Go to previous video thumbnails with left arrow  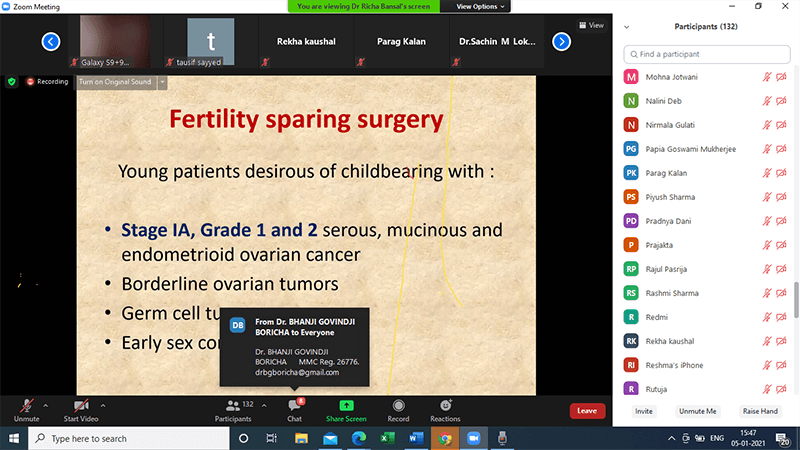[51, 42]
